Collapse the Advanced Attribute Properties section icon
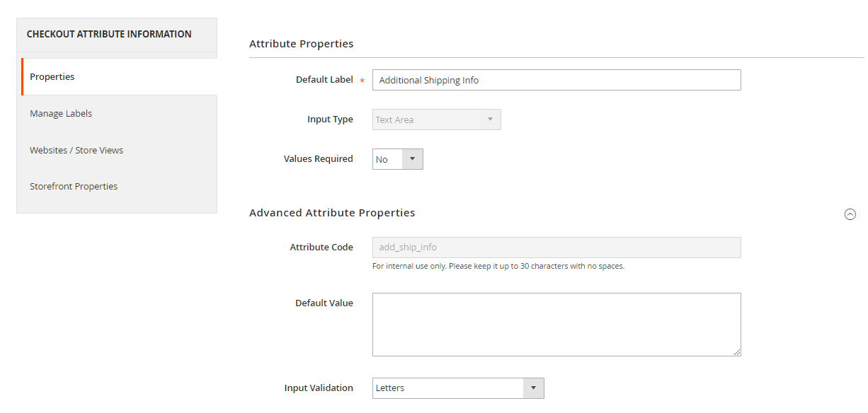868x413 pixels. (850, 214)
